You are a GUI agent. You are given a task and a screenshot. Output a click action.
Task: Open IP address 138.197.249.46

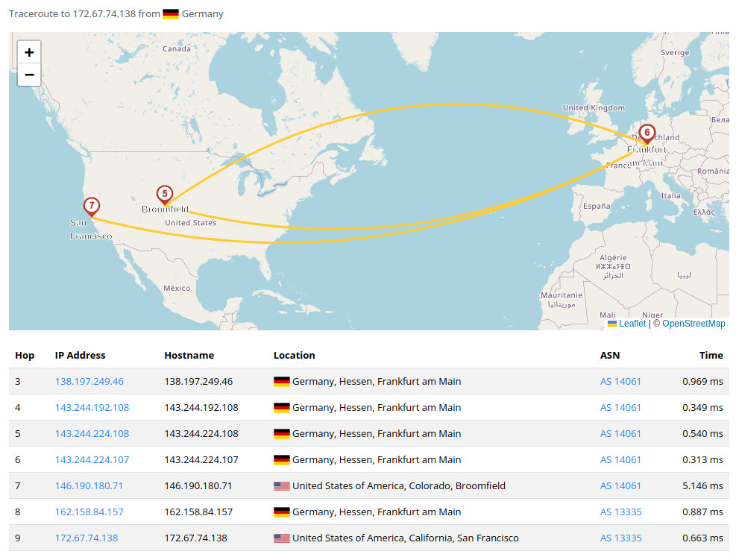pos(89,381)
